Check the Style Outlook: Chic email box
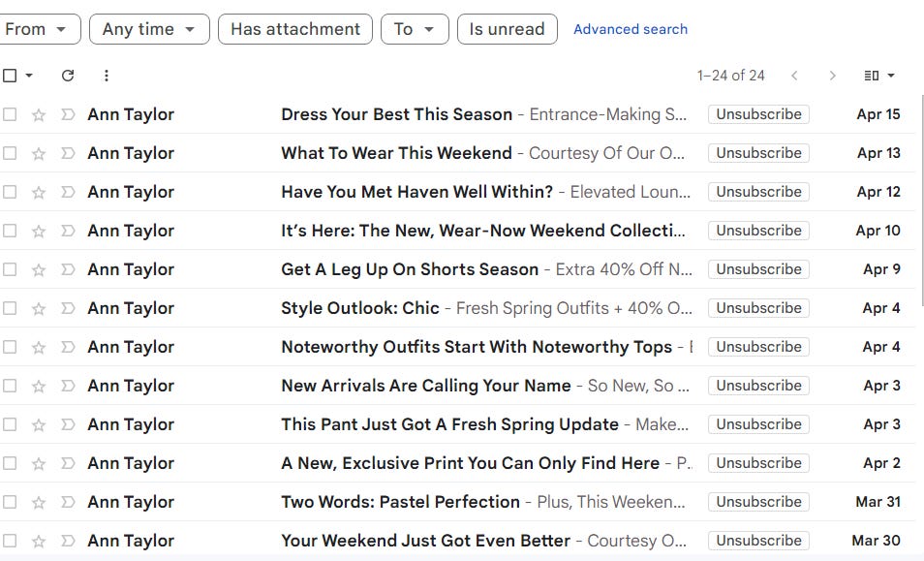 (x=10, y=308)
